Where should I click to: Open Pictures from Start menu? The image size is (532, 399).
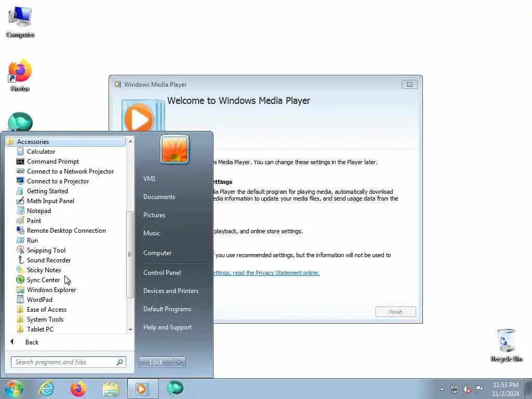tap(154, 215)
